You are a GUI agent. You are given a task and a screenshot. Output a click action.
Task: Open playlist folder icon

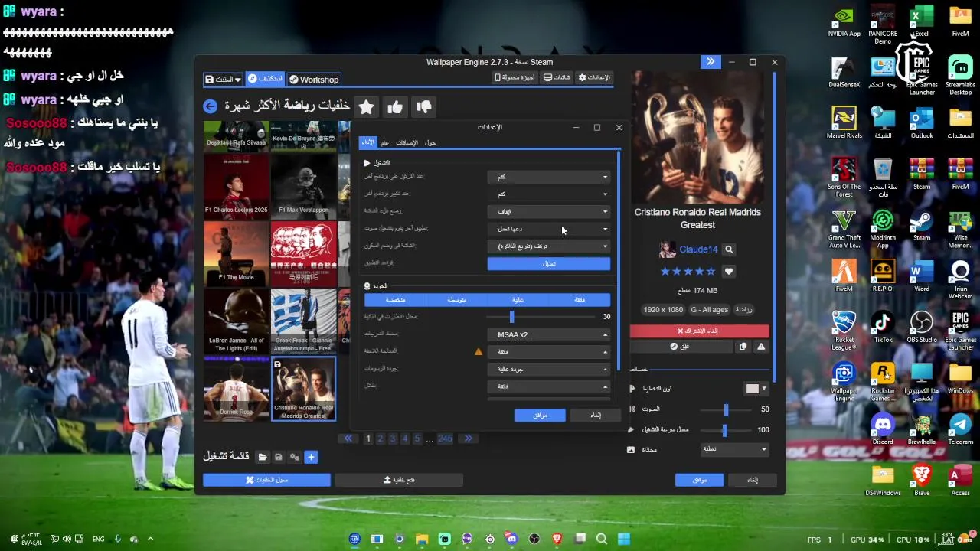click(263, 457)
